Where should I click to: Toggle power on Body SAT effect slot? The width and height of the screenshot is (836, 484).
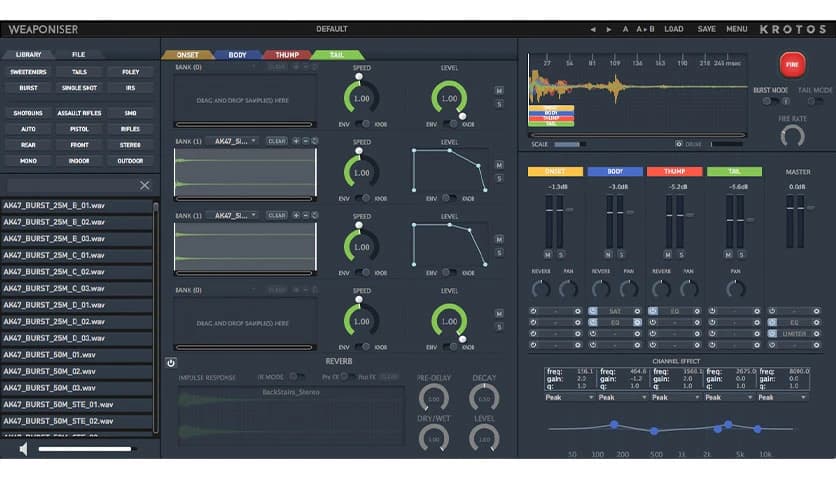click(x=593, y=311)
